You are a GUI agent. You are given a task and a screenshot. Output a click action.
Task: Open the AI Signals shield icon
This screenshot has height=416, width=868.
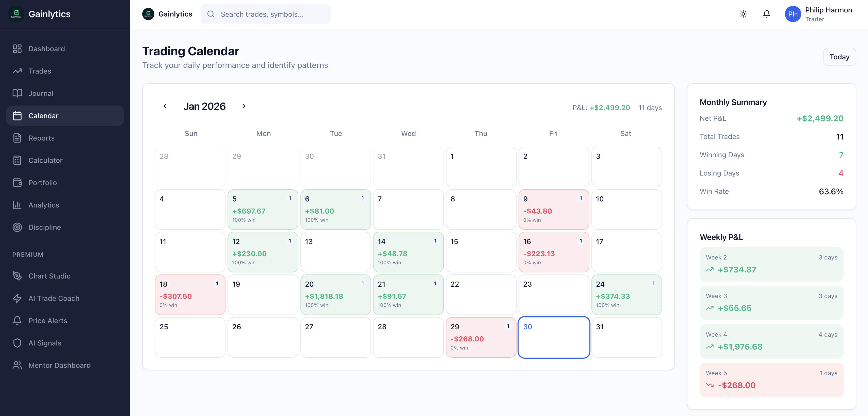(17, 343)
